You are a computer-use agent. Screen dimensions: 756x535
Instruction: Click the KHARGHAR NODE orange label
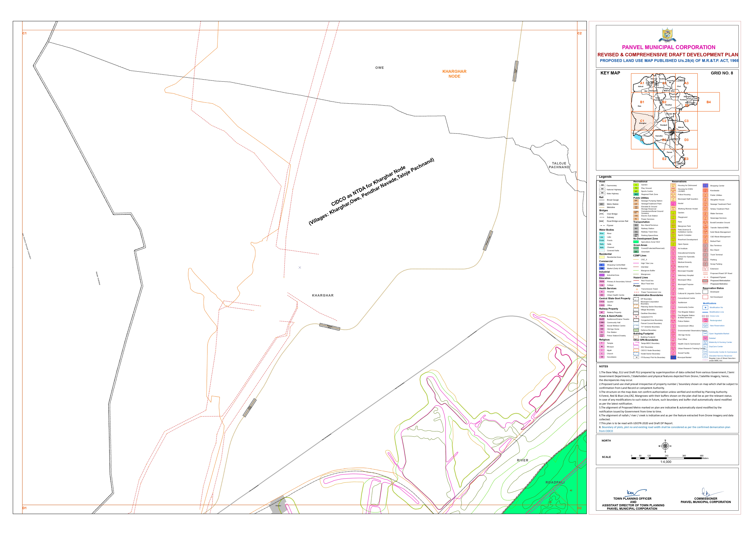tap(454, 74)
